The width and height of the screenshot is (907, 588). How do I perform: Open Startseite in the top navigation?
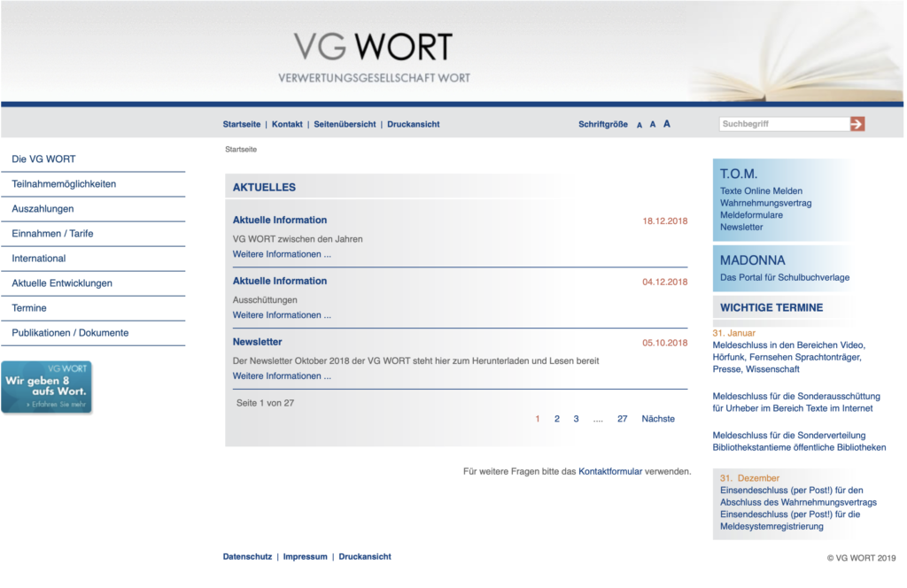(242, 124)
